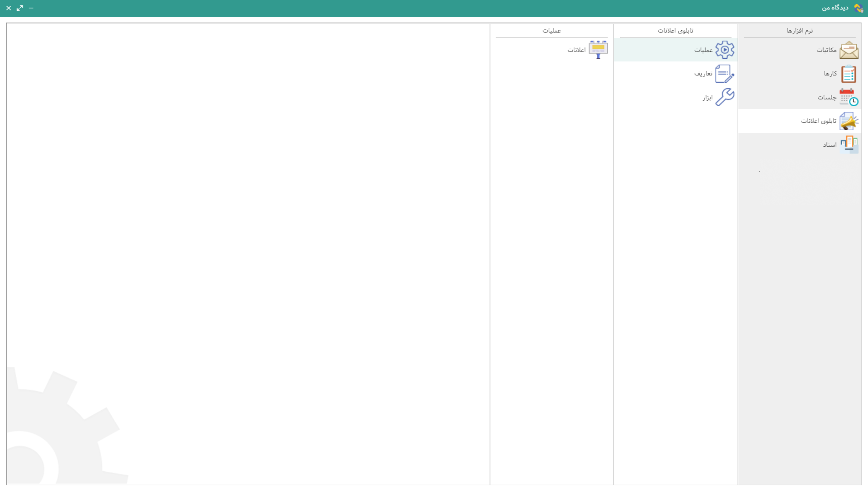Select the تعاریف submenu label
The height and width of the screenshot is (488, 868).
703,74
